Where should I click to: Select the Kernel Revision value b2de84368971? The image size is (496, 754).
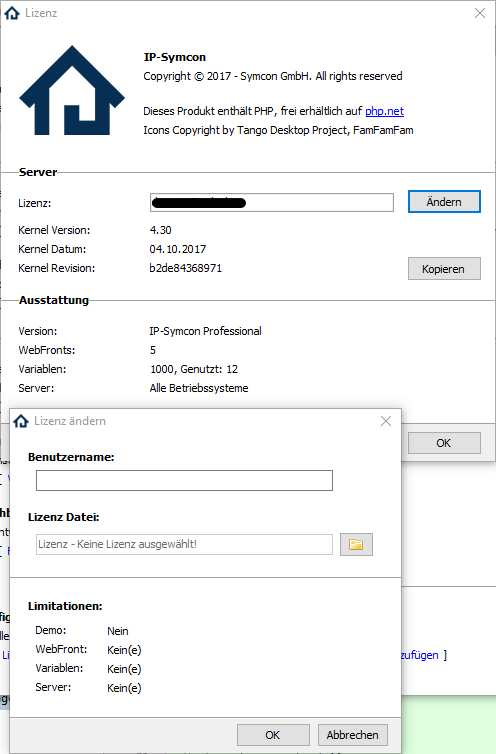pos(186,268)
